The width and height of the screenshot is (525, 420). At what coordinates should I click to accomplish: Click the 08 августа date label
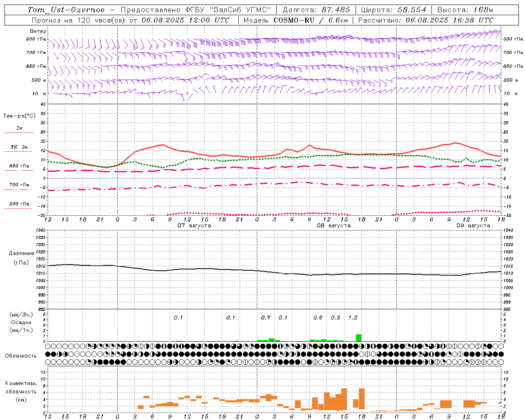[334, 226]
